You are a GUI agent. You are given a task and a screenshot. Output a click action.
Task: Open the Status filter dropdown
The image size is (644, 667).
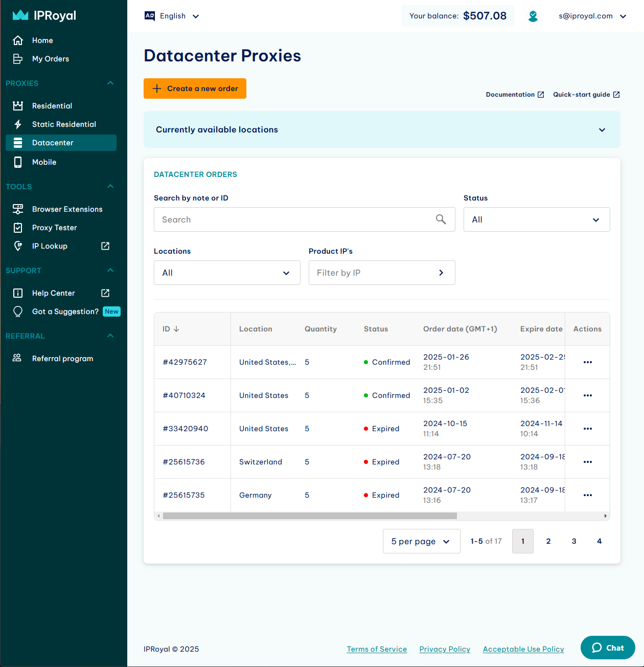click(x=537, y=219)
